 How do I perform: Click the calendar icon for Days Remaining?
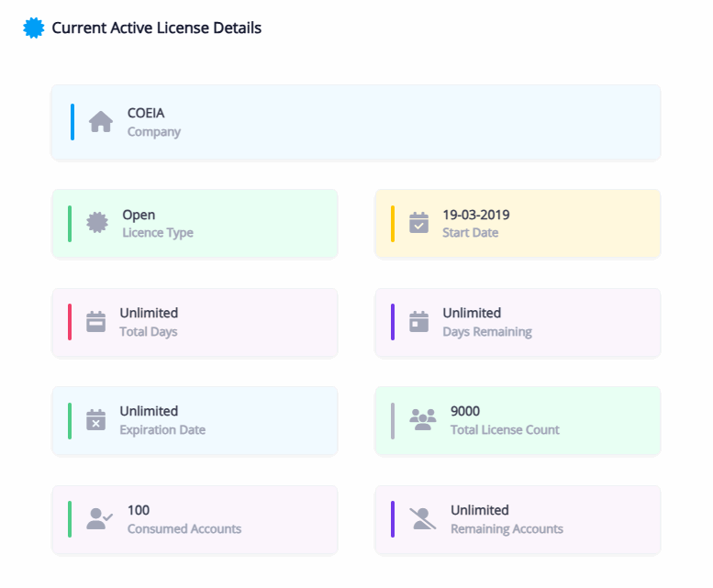pos(418,322)
